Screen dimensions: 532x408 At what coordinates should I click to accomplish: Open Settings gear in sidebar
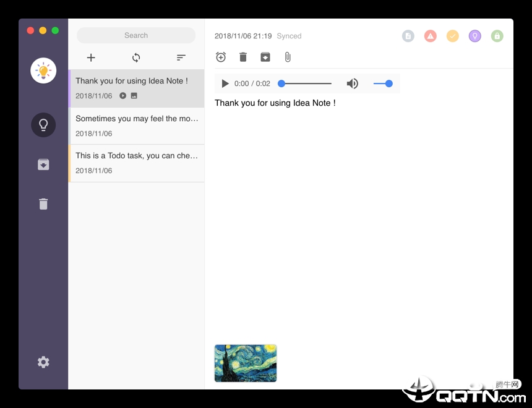click(x=43, y=362)
